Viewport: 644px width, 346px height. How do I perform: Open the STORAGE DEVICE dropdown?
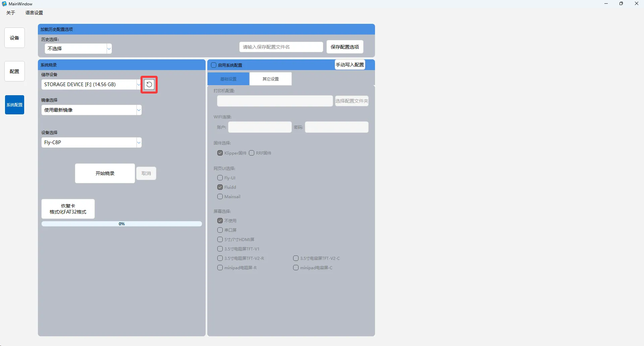[91, 84]
